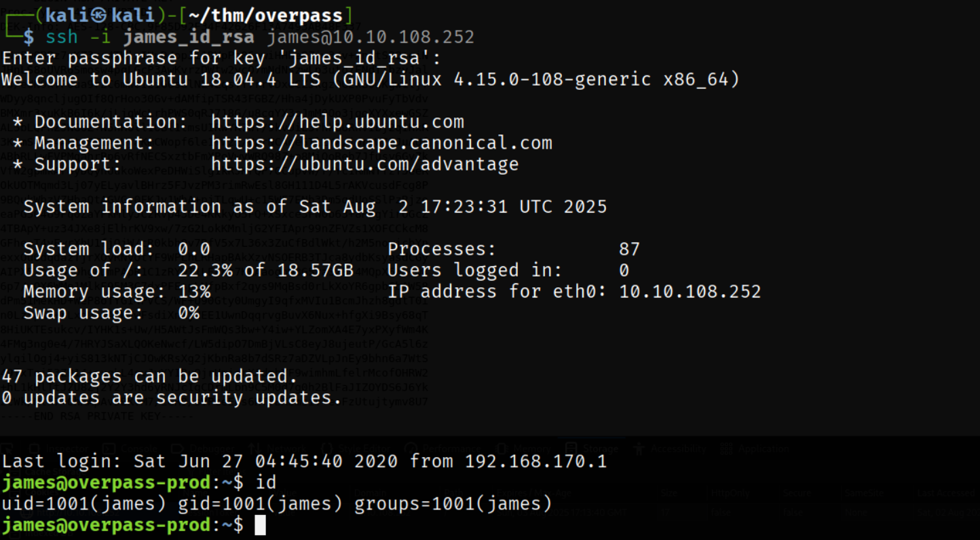Open the ubuntu.com/advantage support link
This screenshot has height=540, width=980.
(364, 164)
